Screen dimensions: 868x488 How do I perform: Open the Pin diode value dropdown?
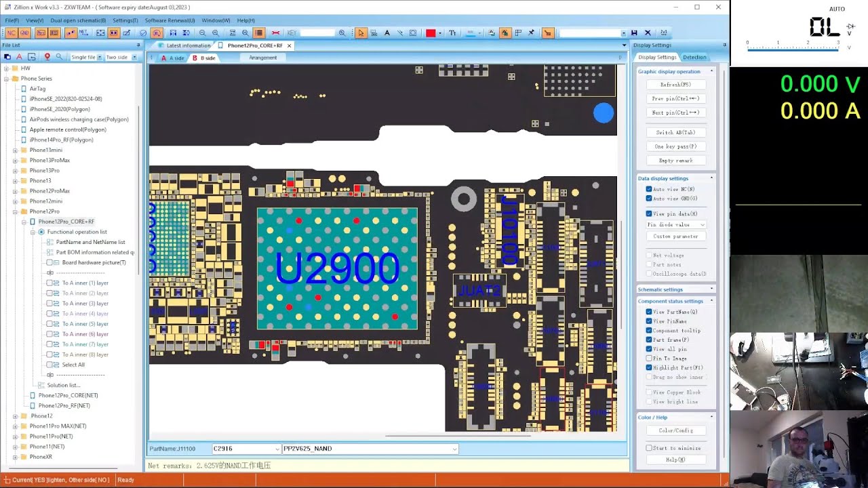[676, 224]
